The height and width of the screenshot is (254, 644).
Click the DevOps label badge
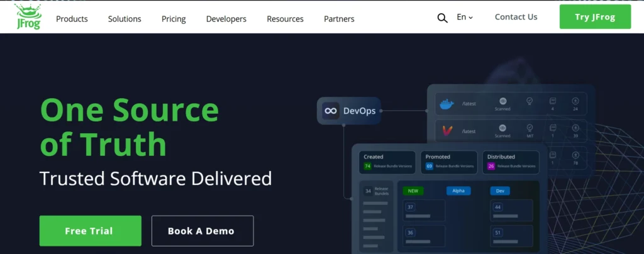(349, 111)
